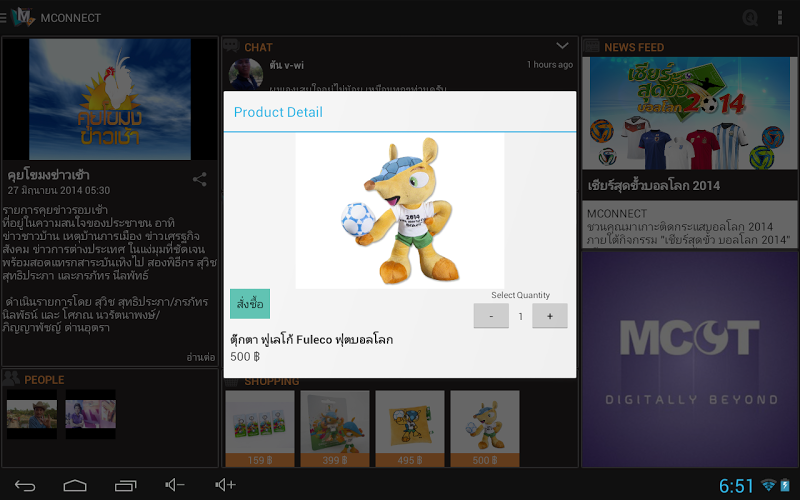The width and height of the screenshot is (800, 500).
Task: Play the คุยโขมงข่าวเช้า video thumbnail
Action: tap(110, 99)
